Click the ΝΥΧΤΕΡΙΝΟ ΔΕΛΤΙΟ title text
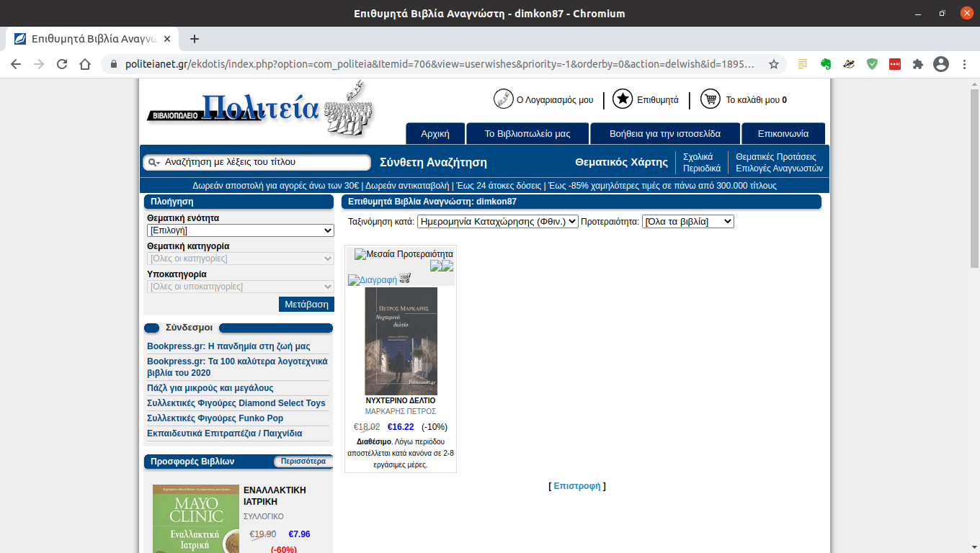 pos(401,400)
